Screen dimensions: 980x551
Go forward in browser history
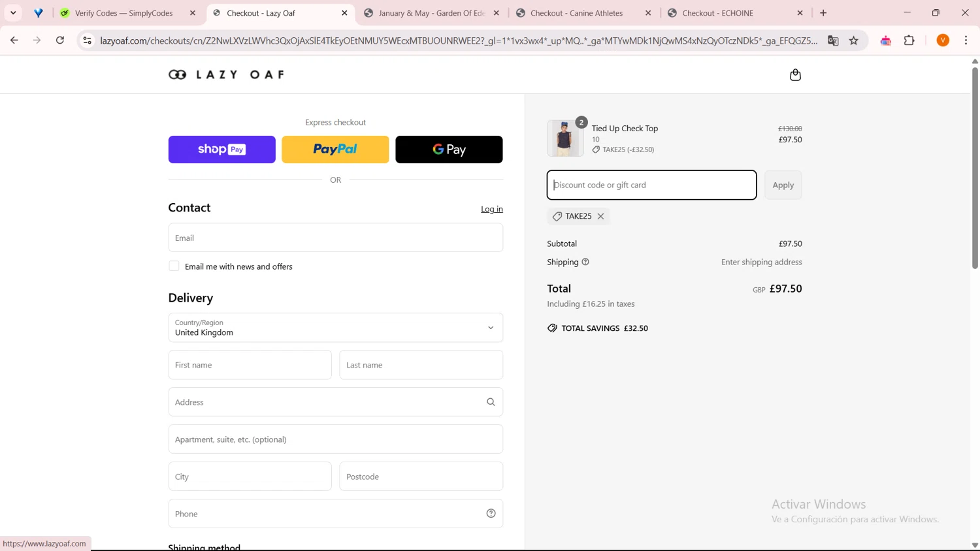[37, 40]
